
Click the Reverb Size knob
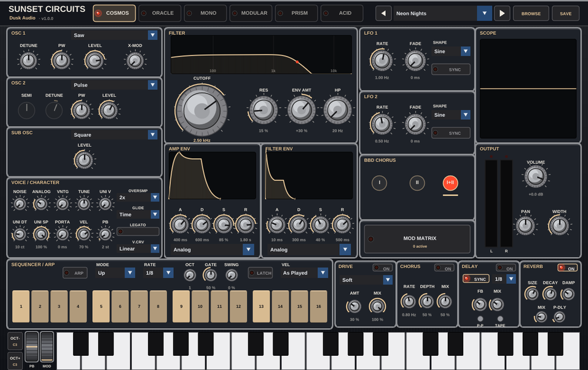[531, 294]
